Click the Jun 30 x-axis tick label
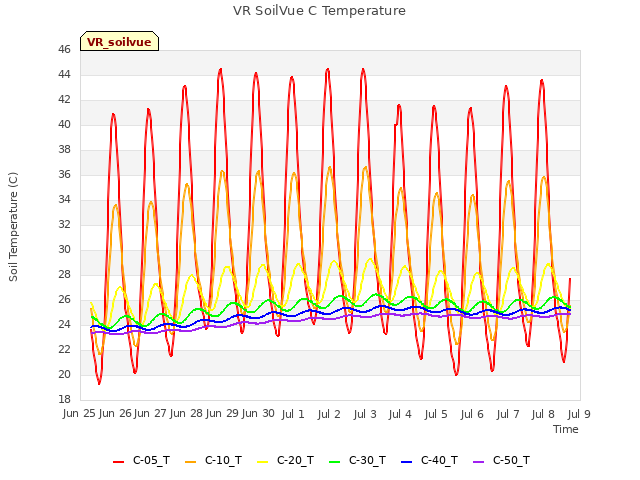Image resolution: width=640 pixels, height=480 pixels. tap(258, 414)
